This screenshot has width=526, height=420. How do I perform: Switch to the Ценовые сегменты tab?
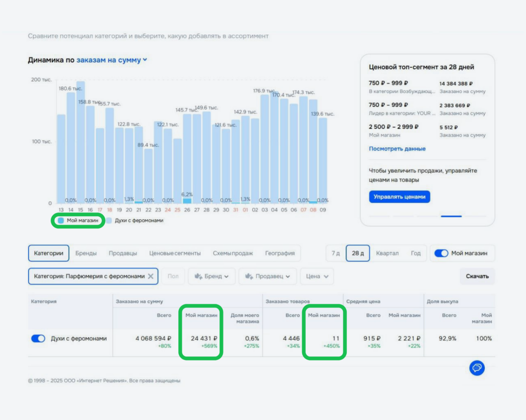click(175, 253)
